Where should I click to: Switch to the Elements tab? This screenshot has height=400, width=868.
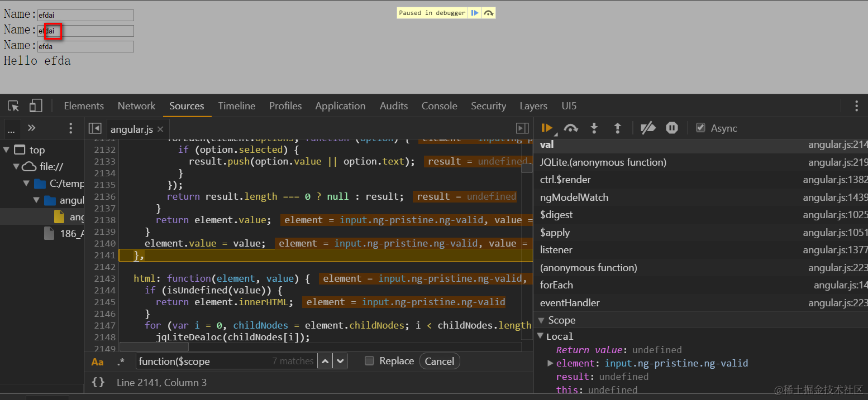coord(84,106)
